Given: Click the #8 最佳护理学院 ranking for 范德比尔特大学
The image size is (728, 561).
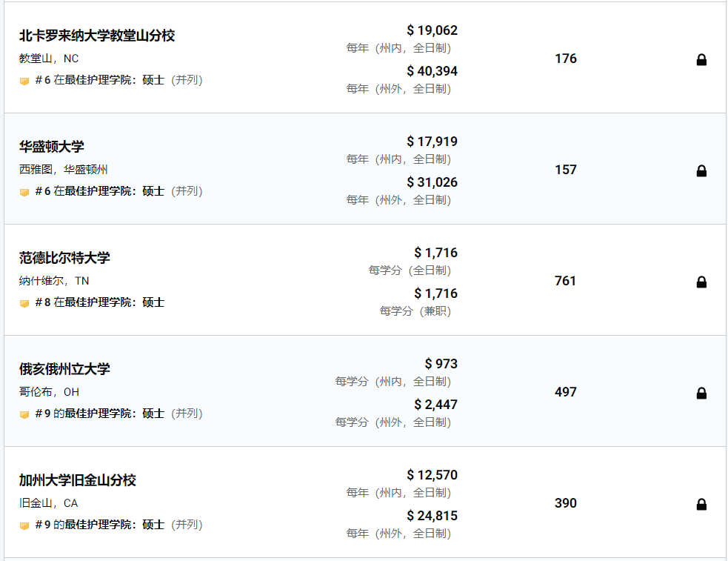Looking at the screenshot, I should pyautogui.click(x=100, y=302).
